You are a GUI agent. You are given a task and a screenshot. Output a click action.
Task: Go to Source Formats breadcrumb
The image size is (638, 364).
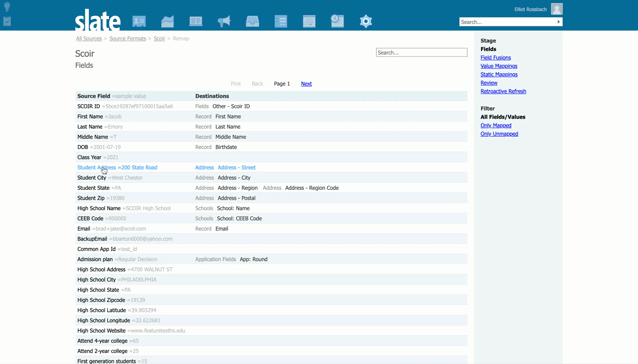pyautogui.click(x=128, y=39)
